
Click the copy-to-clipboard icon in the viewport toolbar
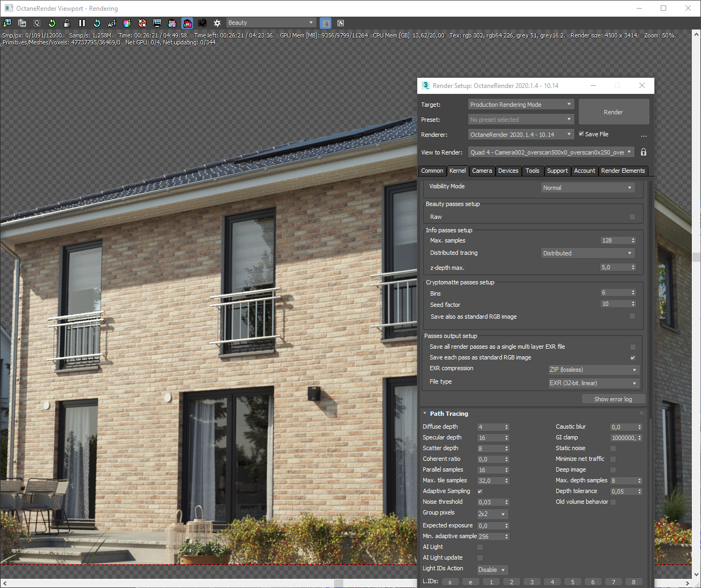(x=22, y=23)
